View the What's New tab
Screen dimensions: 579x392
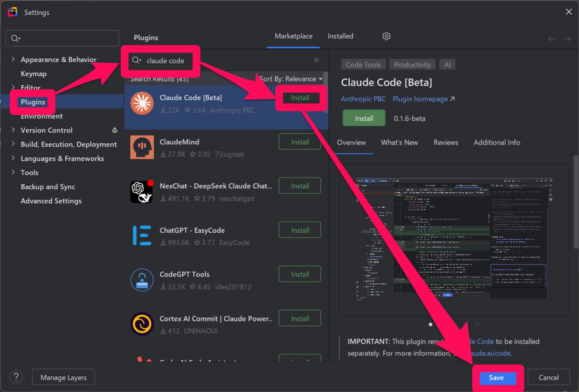coord(399,142)
